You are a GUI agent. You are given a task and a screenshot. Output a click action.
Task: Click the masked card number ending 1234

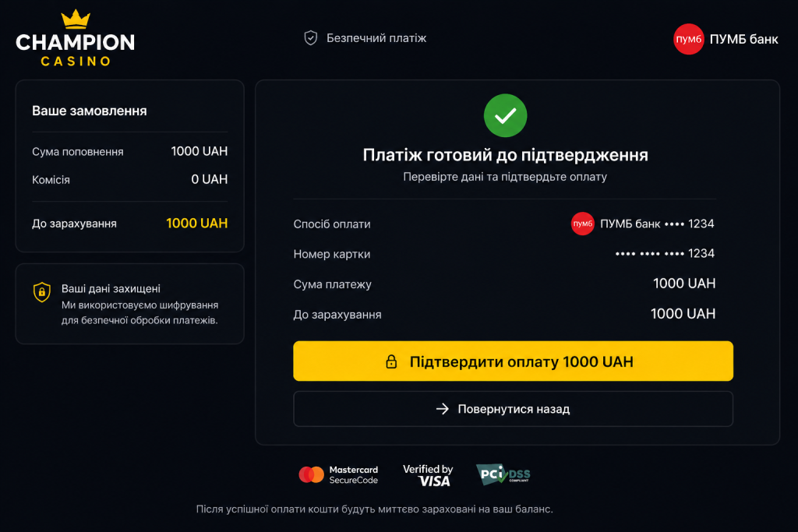tap(665, 253)
